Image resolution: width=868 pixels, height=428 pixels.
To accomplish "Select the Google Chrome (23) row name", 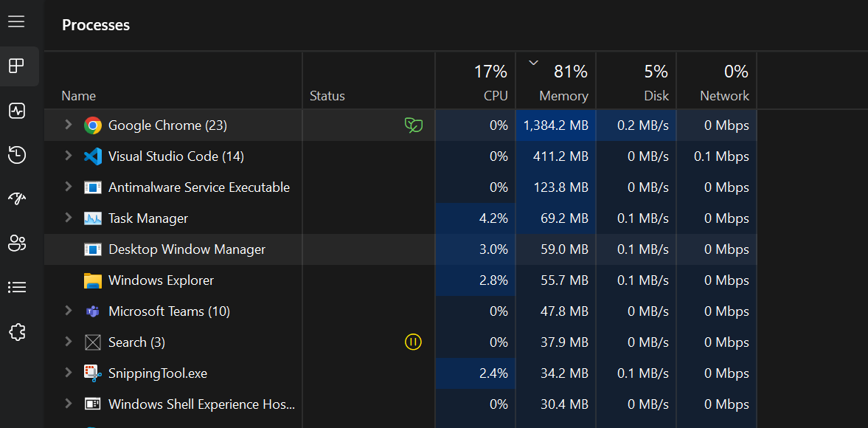I will click(167, 125).
